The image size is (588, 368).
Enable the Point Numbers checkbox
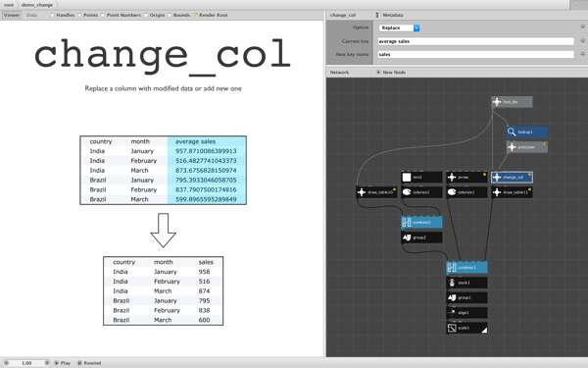point(103,15)
